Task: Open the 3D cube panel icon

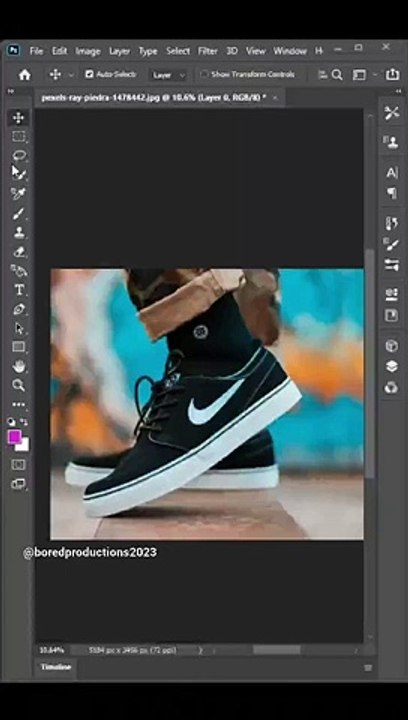Action: click(391, 346)
